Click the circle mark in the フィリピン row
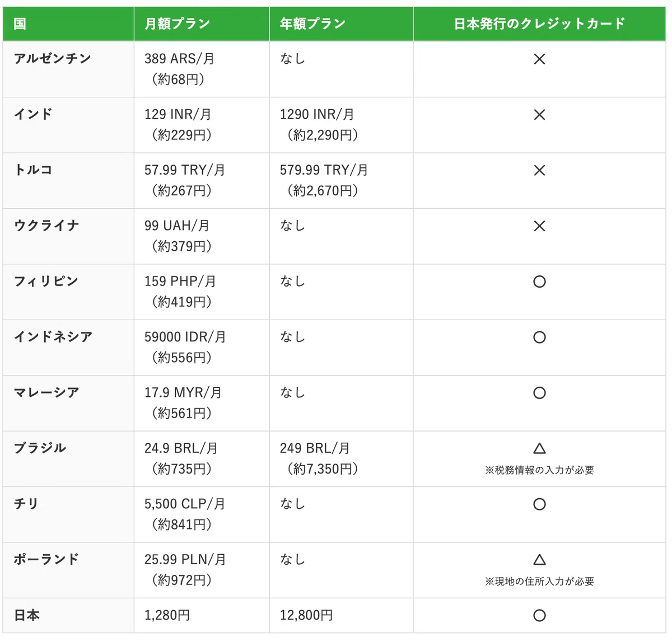Viewport: 672px width, 642px height. click(539, 282)
